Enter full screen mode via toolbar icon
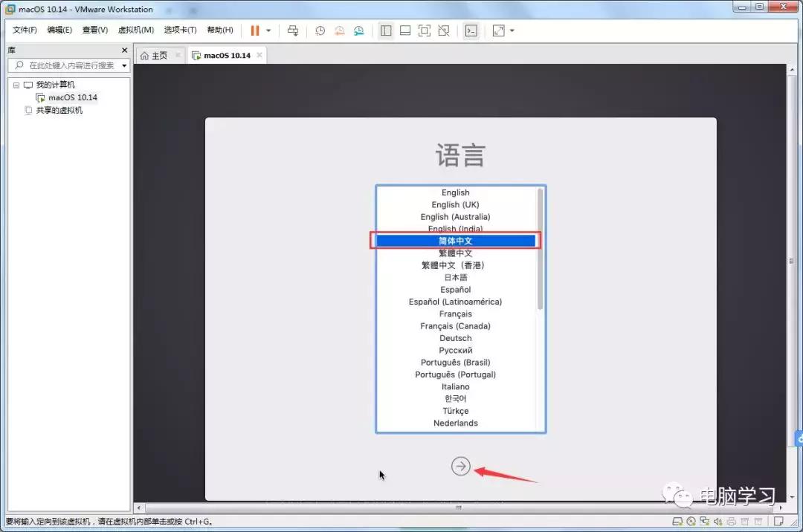Image resolution: width=803 pixels, height=532 pixels. pos(426,30)
